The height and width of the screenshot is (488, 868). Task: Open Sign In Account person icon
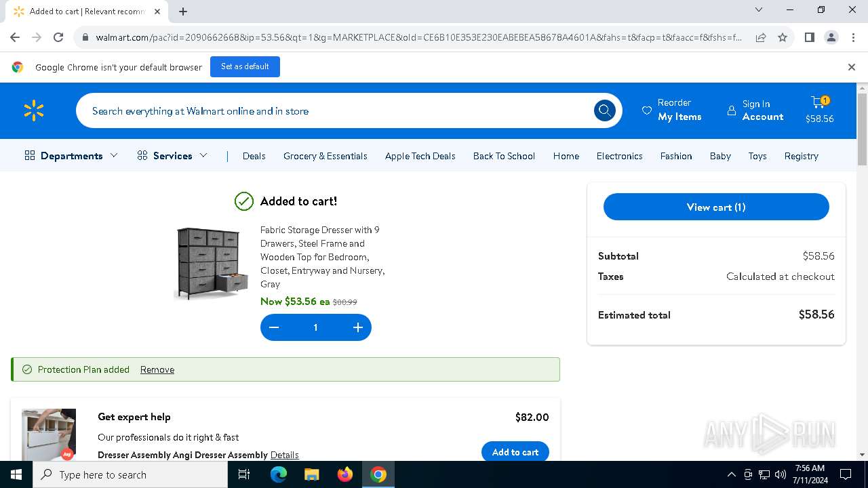731,110
